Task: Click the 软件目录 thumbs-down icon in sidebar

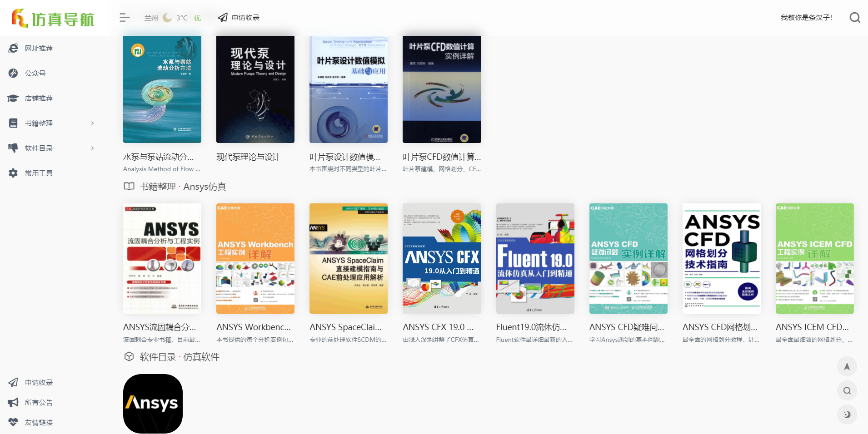Action: [13, 148]
